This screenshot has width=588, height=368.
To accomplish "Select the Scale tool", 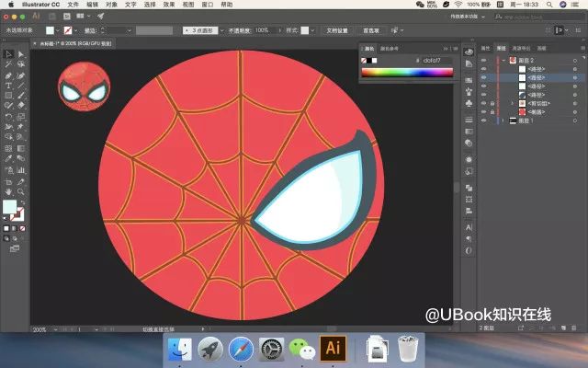I will (x=20, y=117).
